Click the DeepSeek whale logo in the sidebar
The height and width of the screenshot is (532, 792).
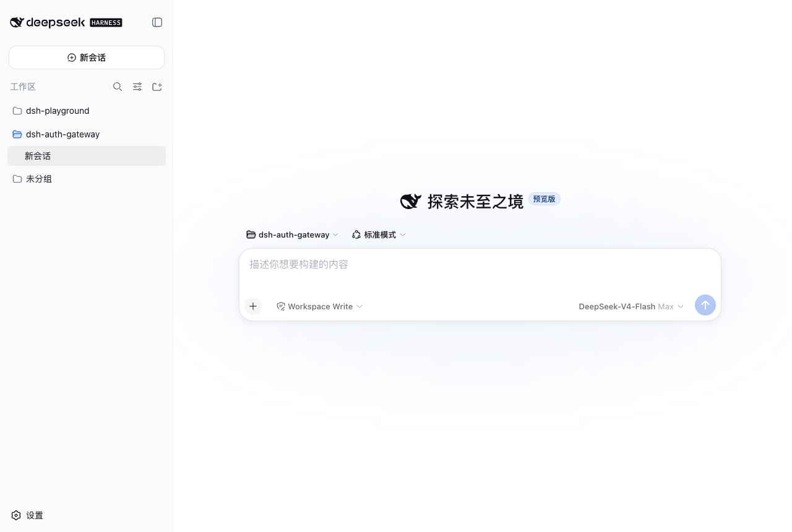tap(17, 22)
